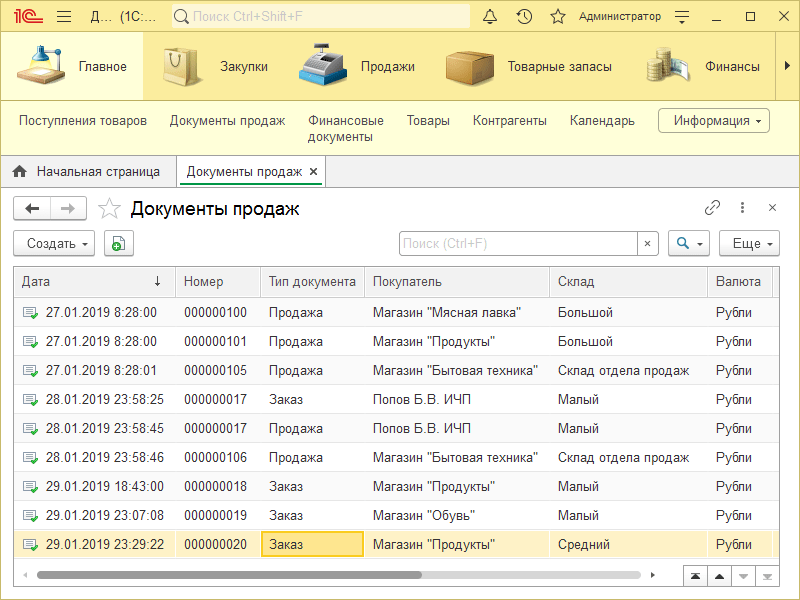Click the Товарные запасы box icon
Viewport: 800px width, 600px height.
pos(469,67)
